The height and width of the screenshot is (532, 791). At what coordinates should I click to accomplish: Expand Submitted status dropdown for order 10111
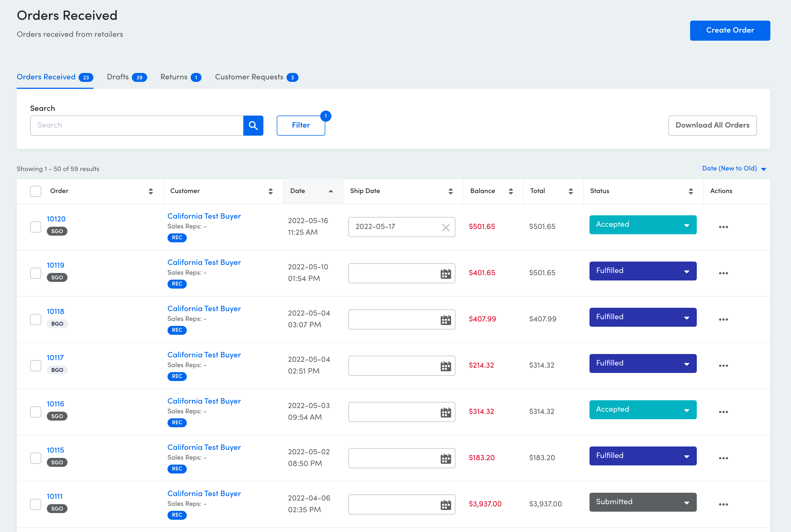tap(643, 502)
